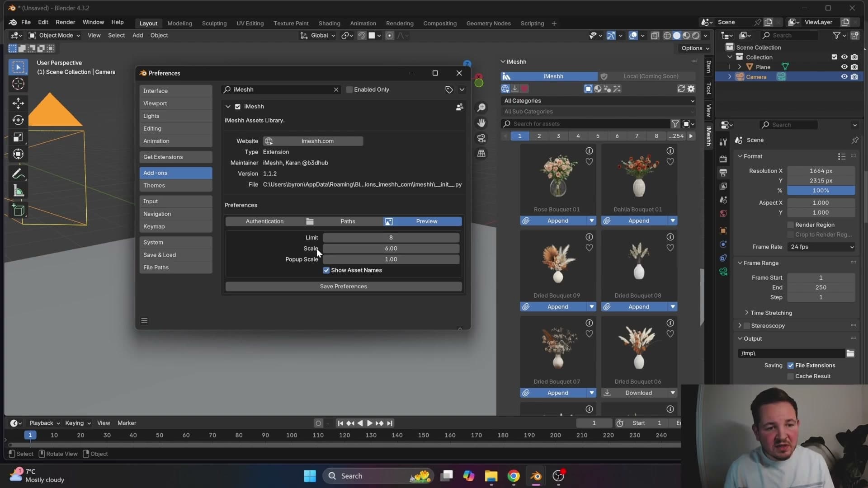Enable the Render Region checkbox
868x488 pixels.
point(791,225)
